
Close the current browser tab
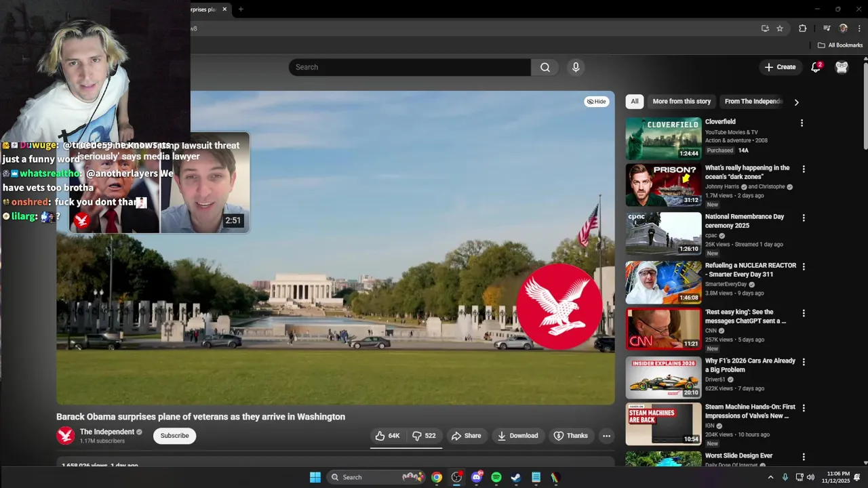coord(224,9)
